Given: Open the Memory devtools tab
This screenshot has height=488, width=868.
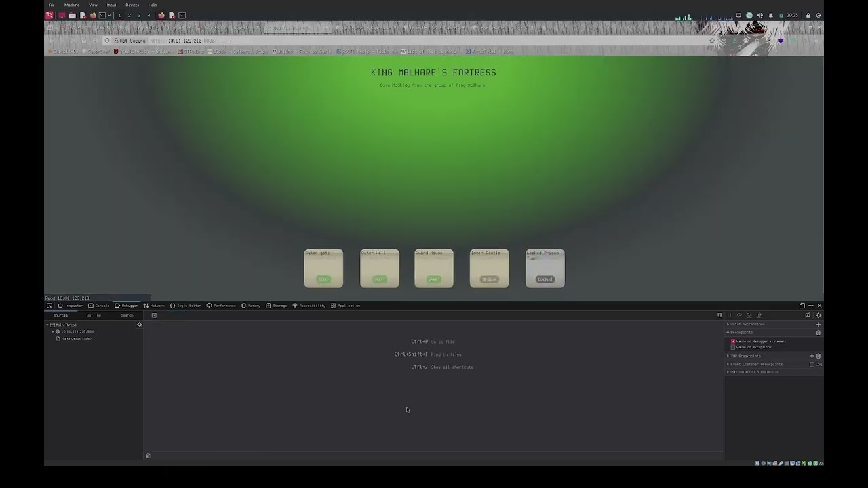Looking at the screenshot, I should (251, 306).
